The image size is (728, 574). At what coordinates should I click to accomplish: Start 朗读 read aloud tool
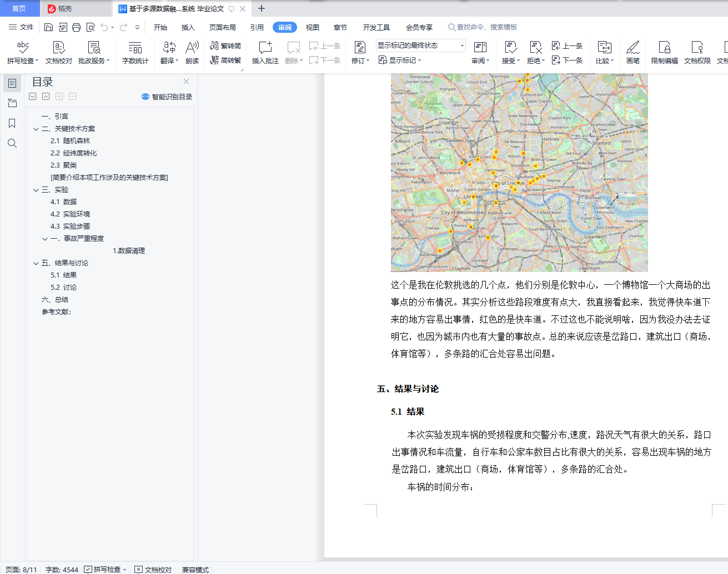[192, 48]
